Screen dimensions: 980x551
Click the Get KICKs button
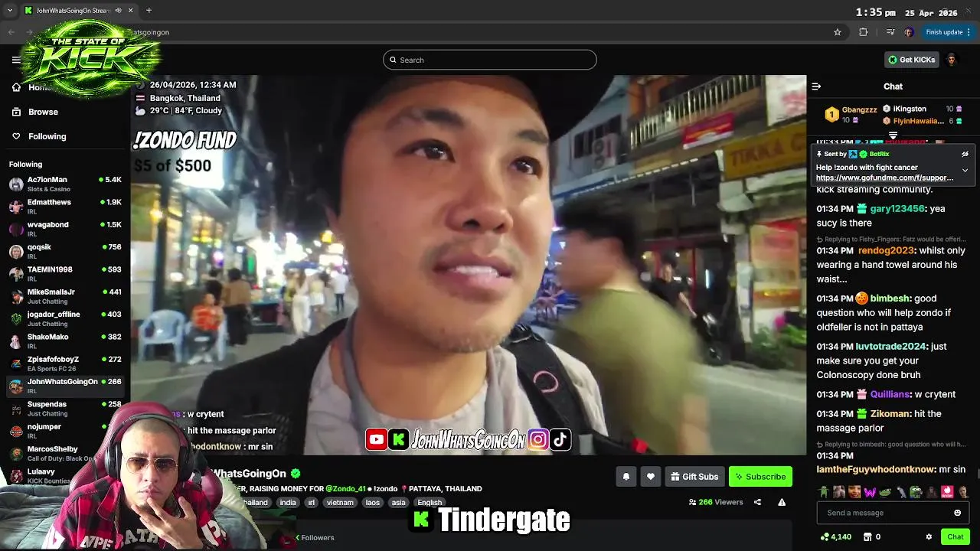(x=911, y=60)
